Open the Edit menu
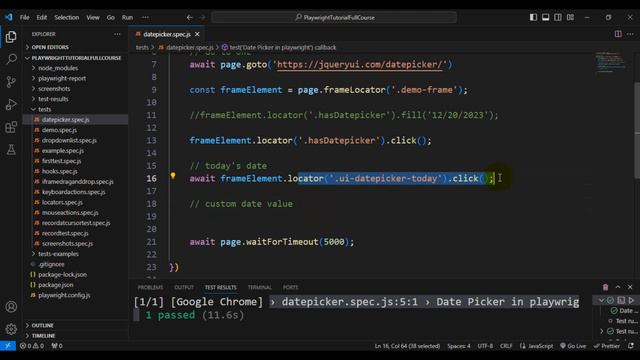640x360 pixels. tap(42, 18)
